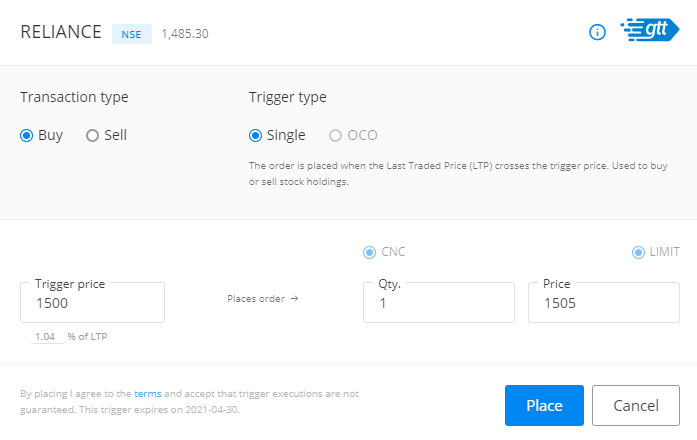Image resolution: width=697 pixels, height=440 pixels.
Task: Click the Places order arrow label
Action: pyautogui.click(x=262, y=299)
